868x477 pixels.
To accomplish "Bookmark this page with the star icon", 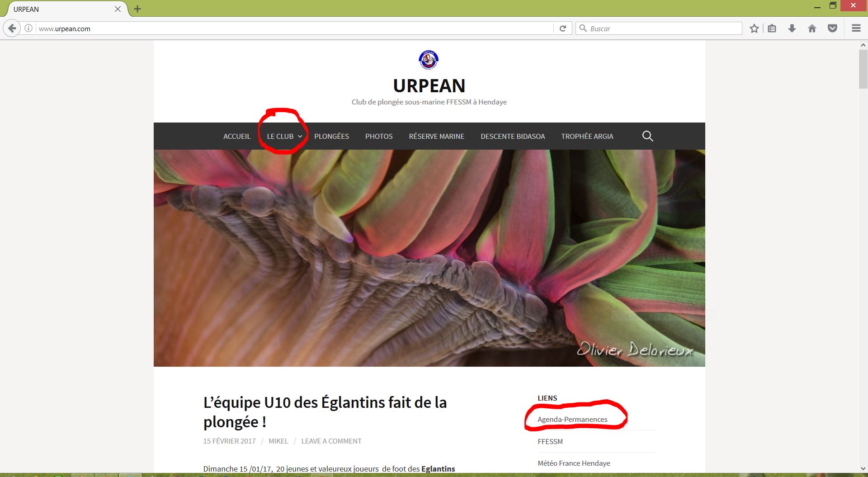I will pos(754,28).
